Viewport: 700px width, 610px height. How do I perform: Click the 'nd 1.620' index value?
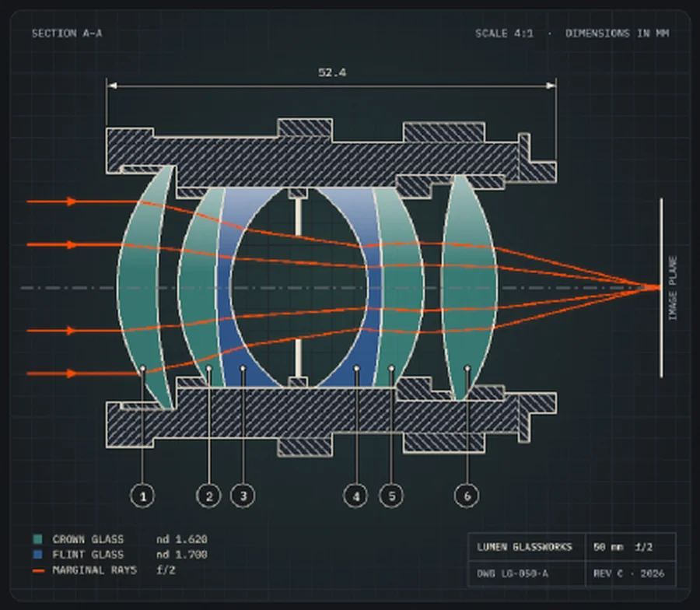point(182,539)
